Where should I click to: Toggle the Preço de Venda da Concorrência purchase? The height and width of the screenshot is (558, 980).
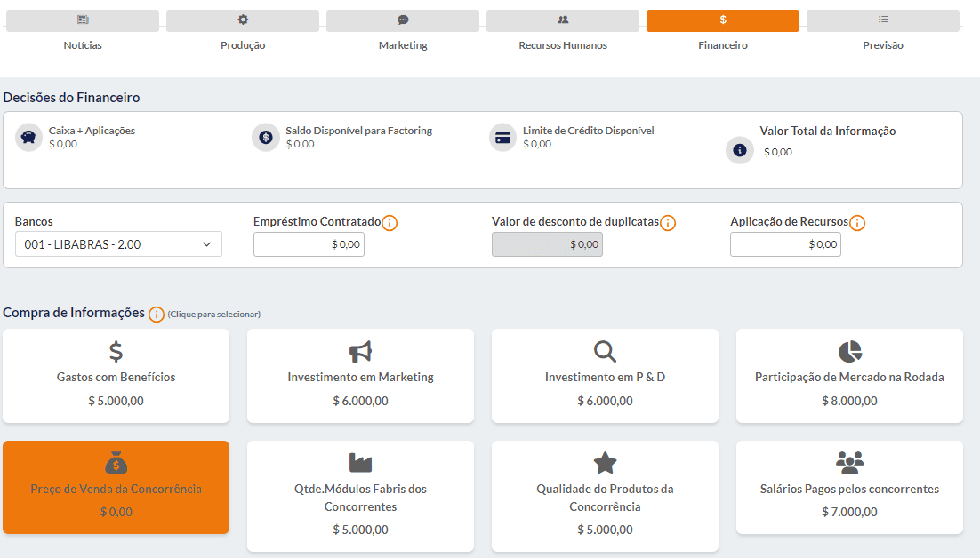click(116, 487)
